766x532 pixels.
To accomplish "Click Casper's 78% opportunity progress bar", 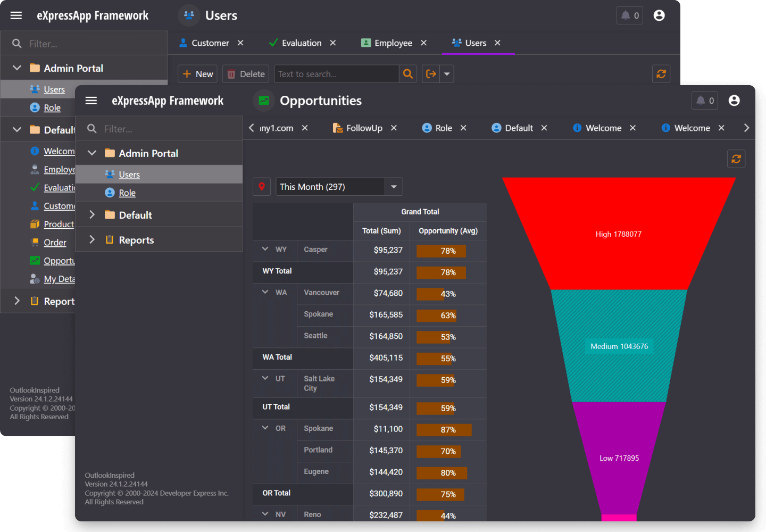I will coord(441,251).
